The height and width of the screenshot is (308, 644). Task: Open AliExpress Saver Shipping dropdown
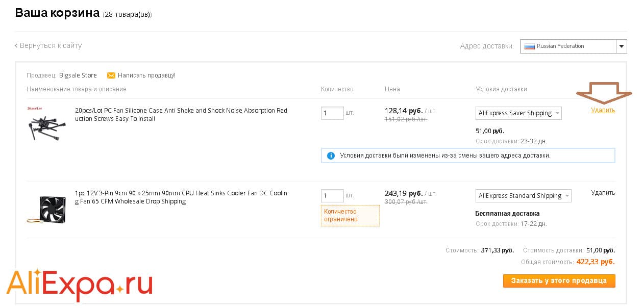tap(518, 113)
